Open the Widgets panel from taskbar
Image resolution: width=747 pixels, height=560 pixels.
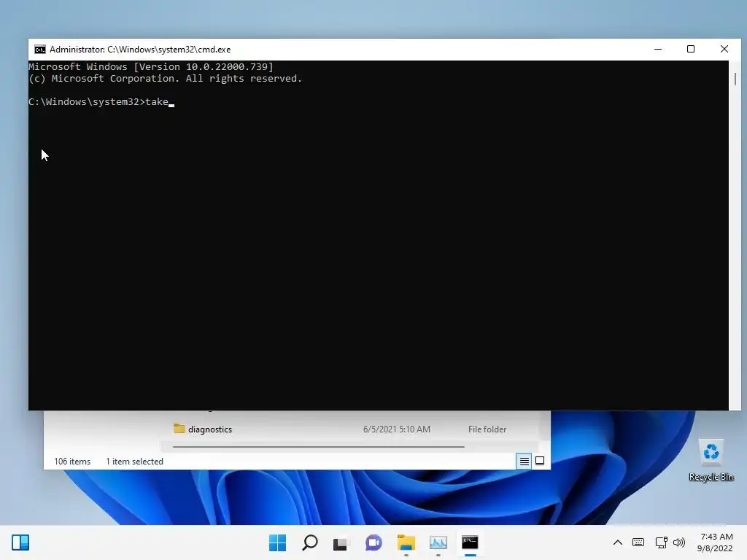pos(20,542)
